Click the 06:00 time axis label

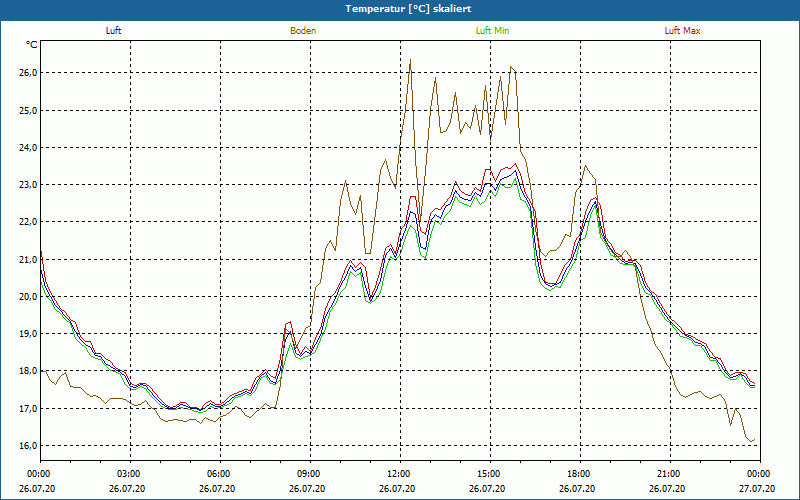pyautogui.click(x=220, y=474)
